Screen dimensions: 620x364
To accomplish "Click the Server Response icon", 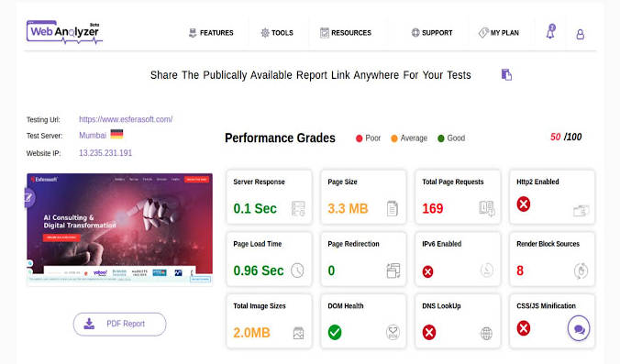I will coord(298,208).
